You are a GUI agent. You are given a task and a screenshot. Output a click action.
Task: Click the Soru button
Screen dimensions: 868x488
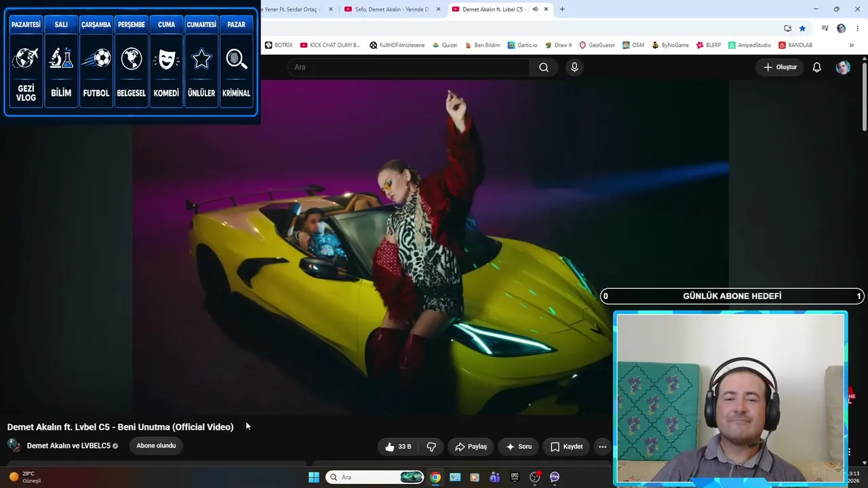coord(519,447)
